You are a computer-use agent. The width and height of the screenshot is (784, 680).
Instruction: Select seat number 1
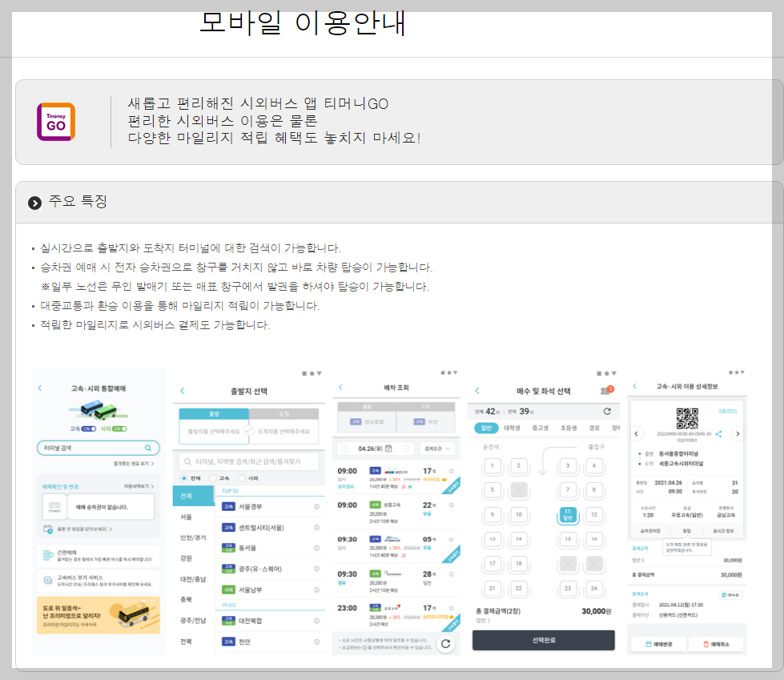493,465
